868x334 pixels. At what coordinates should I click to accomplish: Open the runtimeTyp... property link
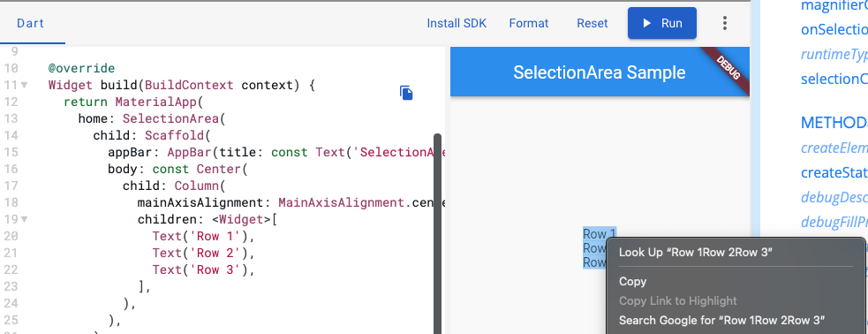click(x=834, y=54)
